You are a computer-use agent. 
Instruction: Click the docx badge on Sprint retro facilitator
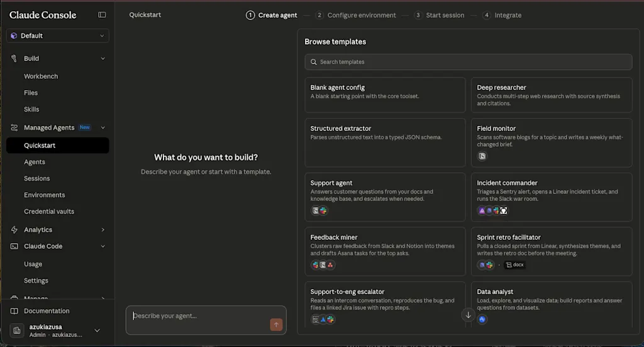(515, 265)
